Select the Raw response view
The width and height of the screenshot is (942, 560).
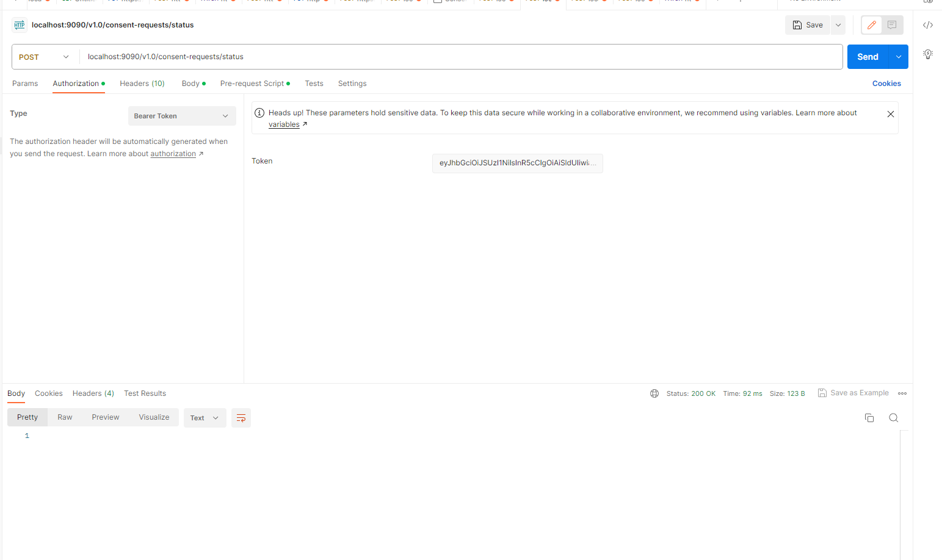click(65, 417)
